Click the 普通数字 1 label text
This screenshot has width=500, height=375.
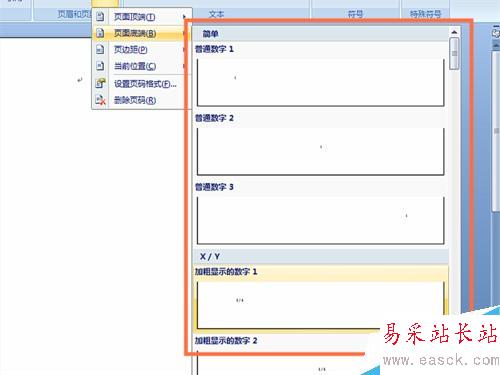(x=214, y=49)
